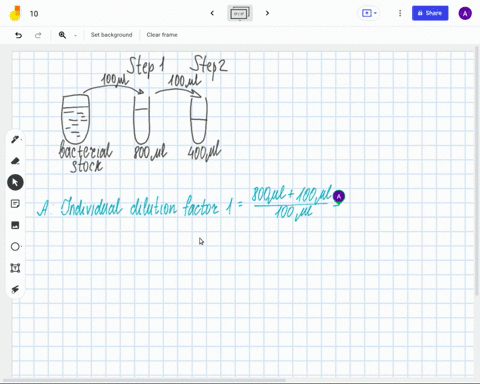This screenshot has width=480, height=384.
Task: Click Clear frame
Action: (x=162, y=35)
